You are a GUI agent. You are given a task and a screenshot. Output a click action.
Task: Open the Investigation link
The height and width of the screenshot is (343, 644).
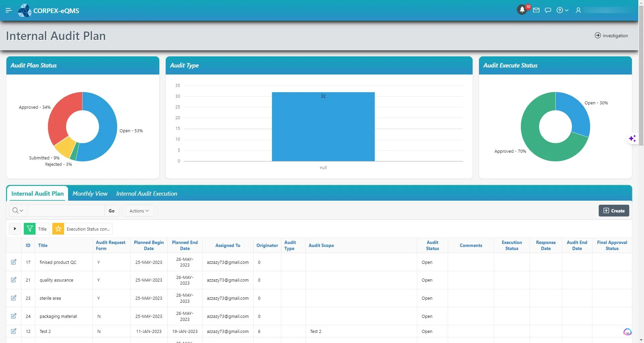(x=611, y=36)
